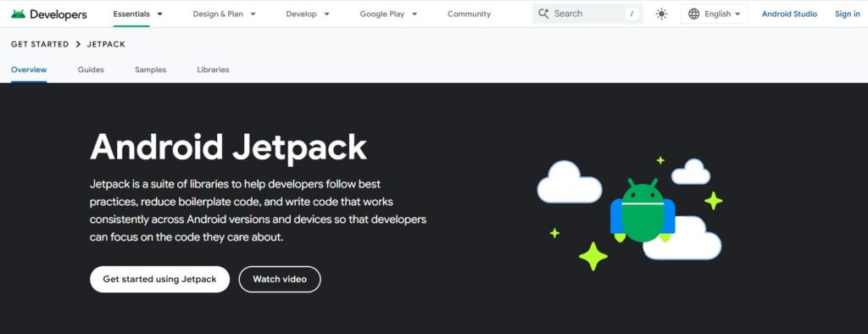
Task: Click the JETPACK breadcrumb
Action: click(x=106, y=44)
